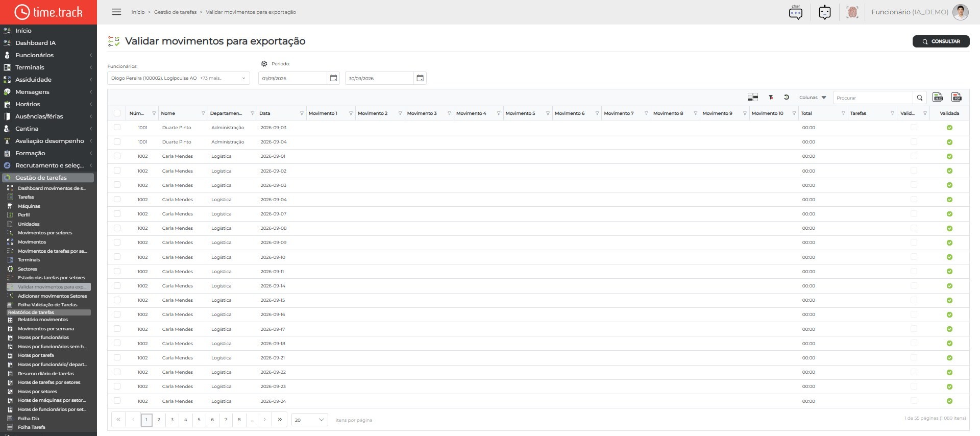Click the Período settings gear icon
Viewport: 980px width, 436px height.
(264, 64)
